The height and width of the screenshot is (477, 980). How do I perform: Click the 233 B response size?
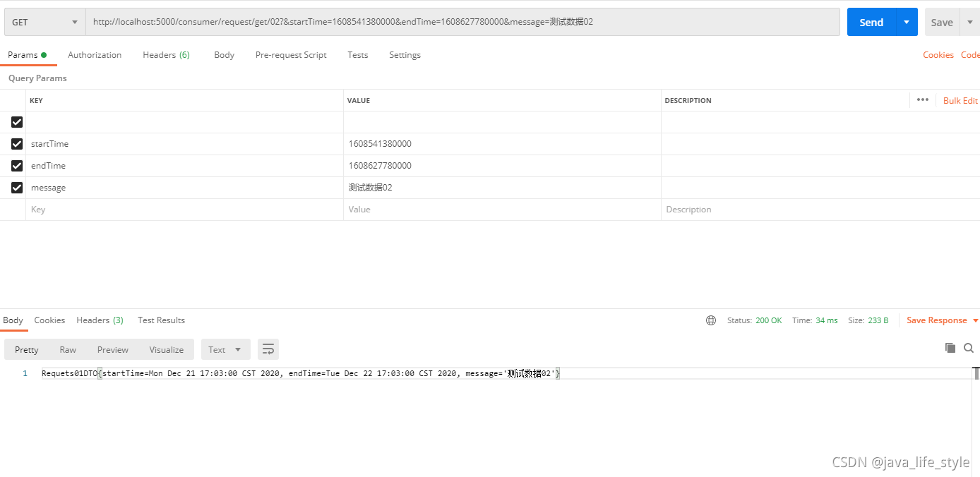(x=878, y=320)
